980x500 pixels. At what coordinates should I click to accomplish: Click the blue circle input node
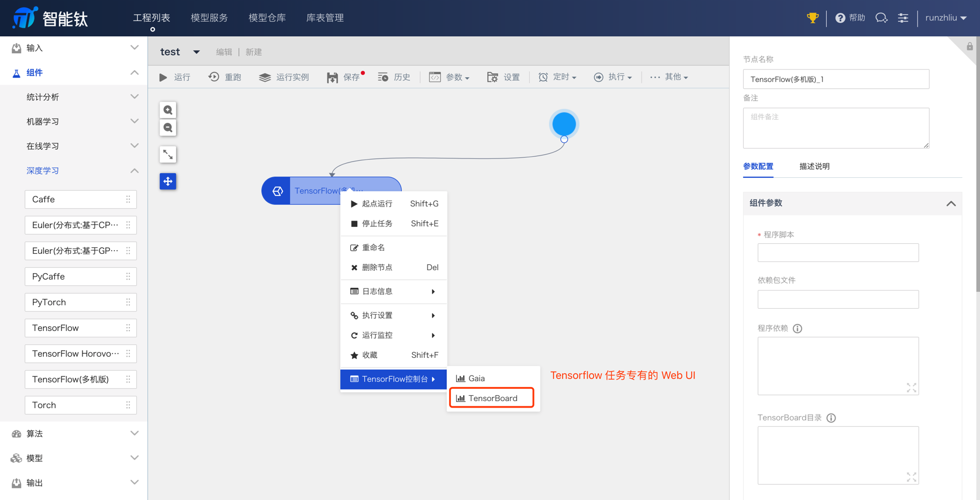564,124
